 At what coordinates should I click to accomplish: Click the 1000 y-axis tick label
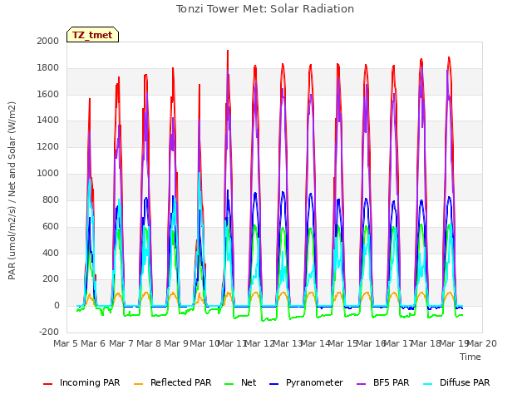48,174
